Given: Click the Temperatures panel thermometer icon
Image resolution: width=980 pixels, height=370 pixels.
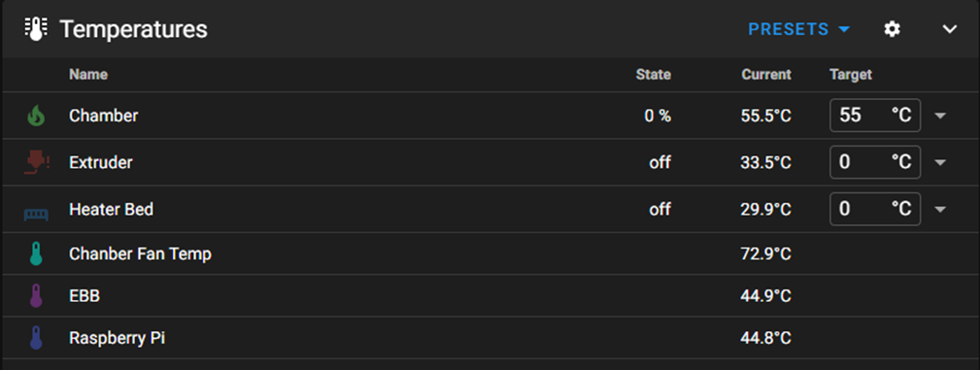Looking at the screenshot, I should 36,29.
